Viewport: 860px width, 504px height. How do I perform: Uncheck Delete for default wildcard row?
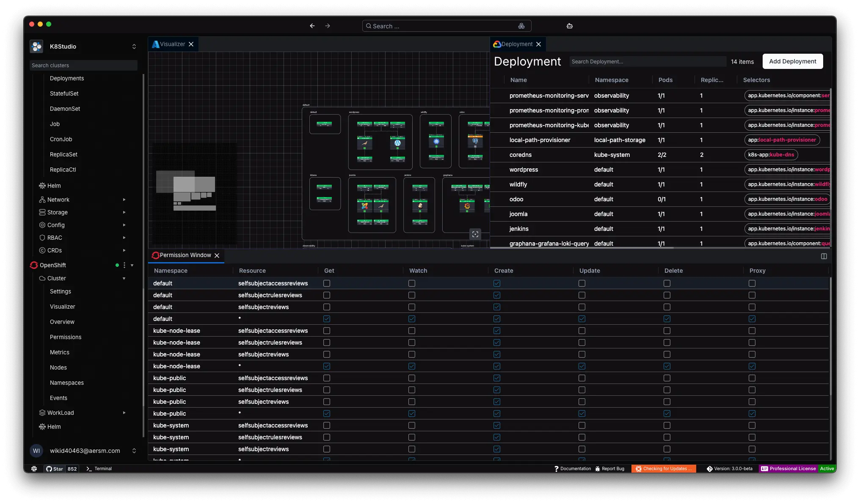click(x=667, y=319)
